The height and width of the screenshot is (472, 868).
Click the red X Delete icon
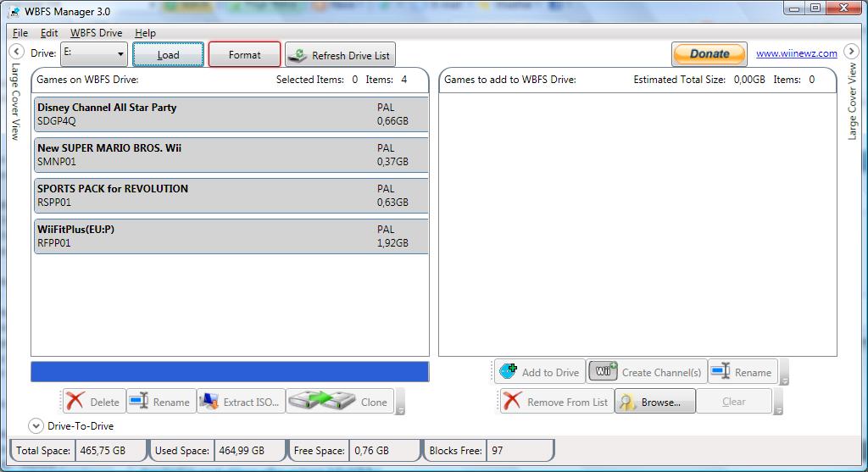tap(75, 402)
